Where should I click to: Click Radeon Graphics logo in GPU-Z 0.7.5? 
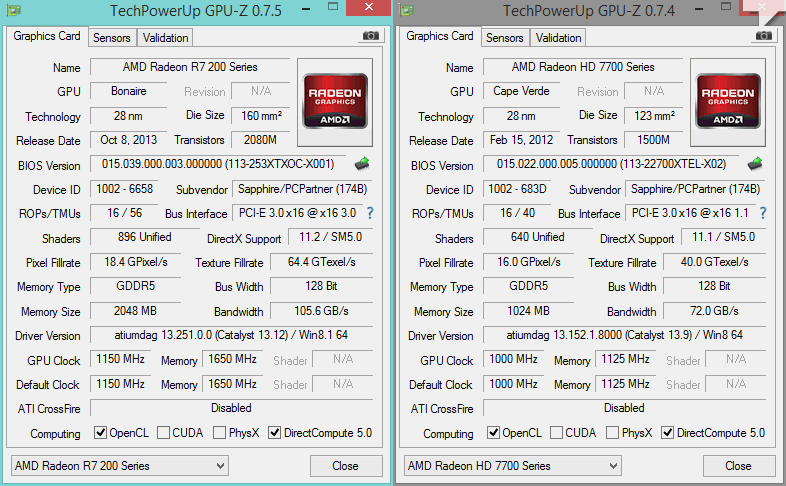tap(335, 102)
